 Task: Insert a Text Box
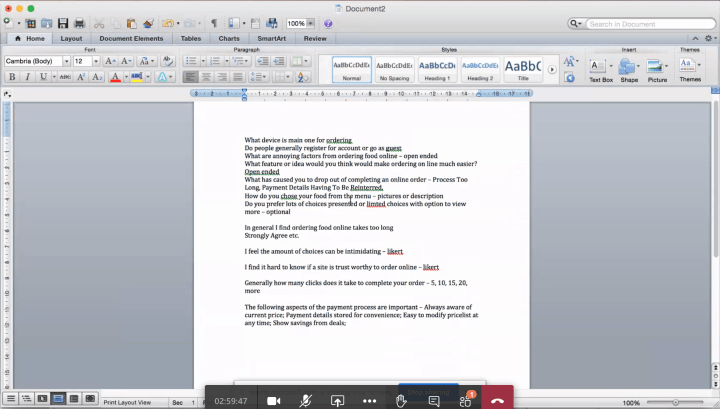[x=601, y=68]
